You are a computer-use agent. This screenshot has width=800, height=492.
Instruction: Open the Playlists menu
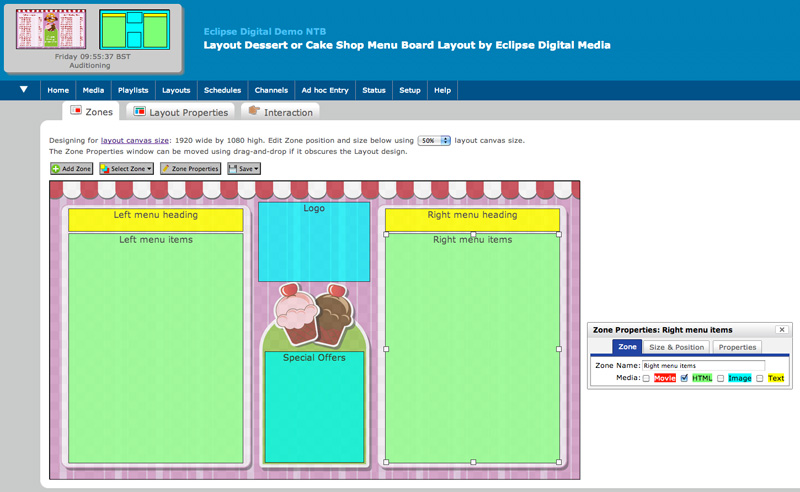coord(133,90)
